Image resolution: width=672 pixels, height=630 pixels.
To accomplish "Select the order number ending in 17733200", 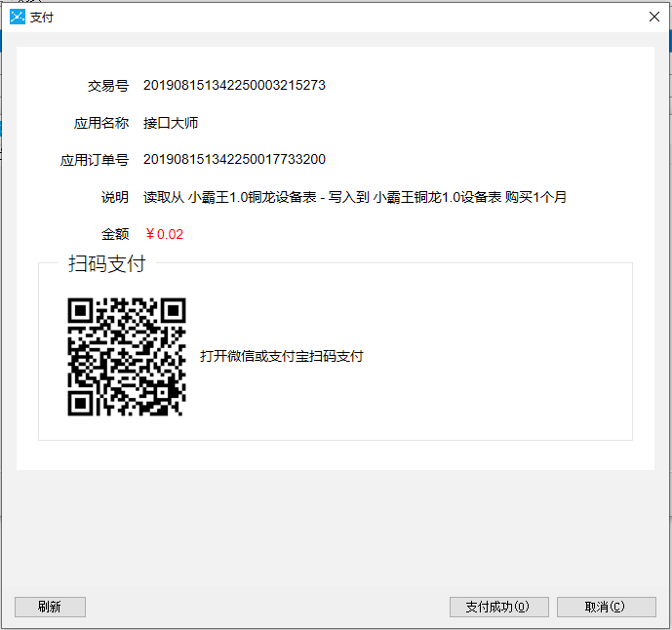I will coord(234,160).
